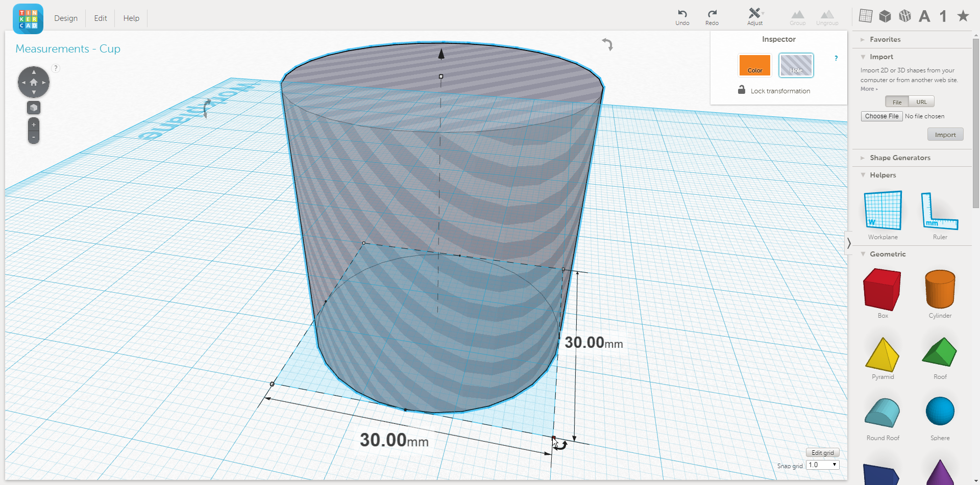Click the Import button

[x=945, y=135]
